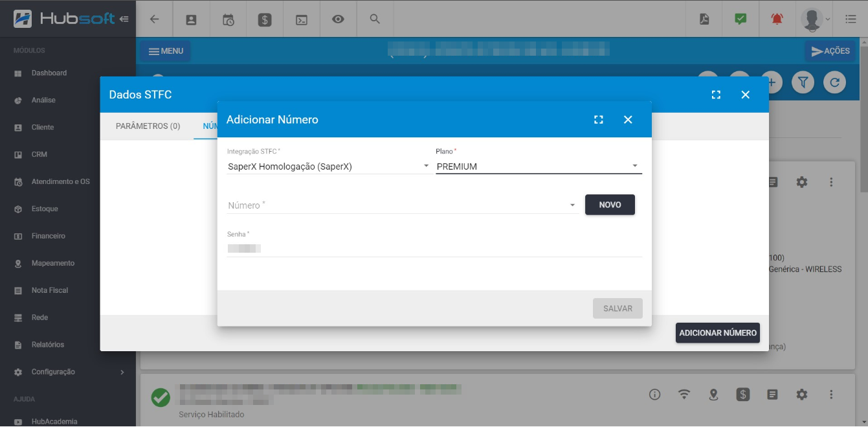Open the terminal console icon in toolbar

[x=301, y=19]
